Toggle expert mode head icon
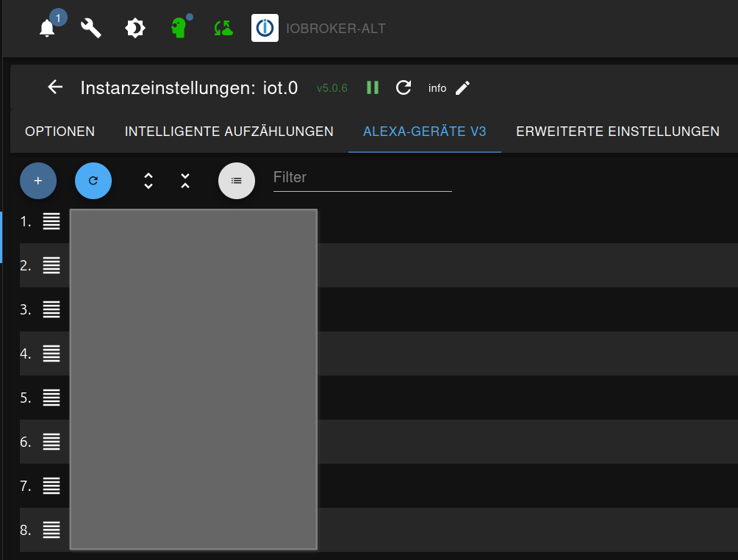 pyautogui.click(x=179, y=28)
